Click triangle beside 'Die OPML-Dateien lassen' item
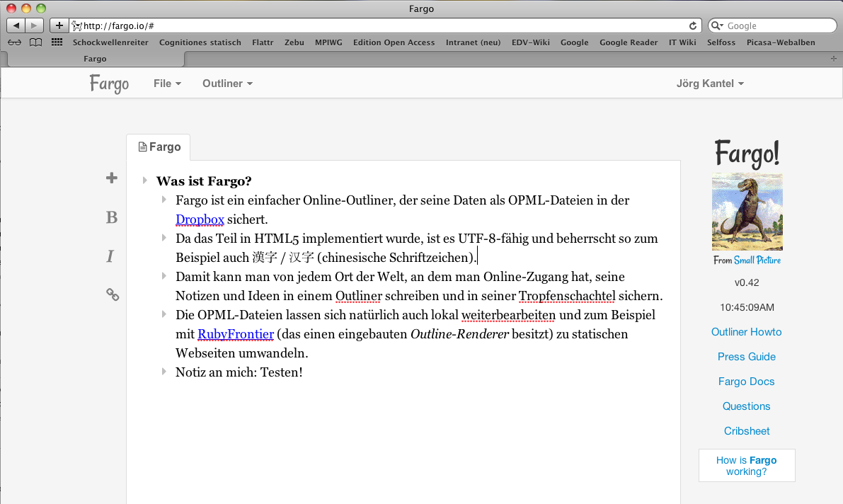The image size is (843, 504). pyautogui.click(x=164, y=314)
